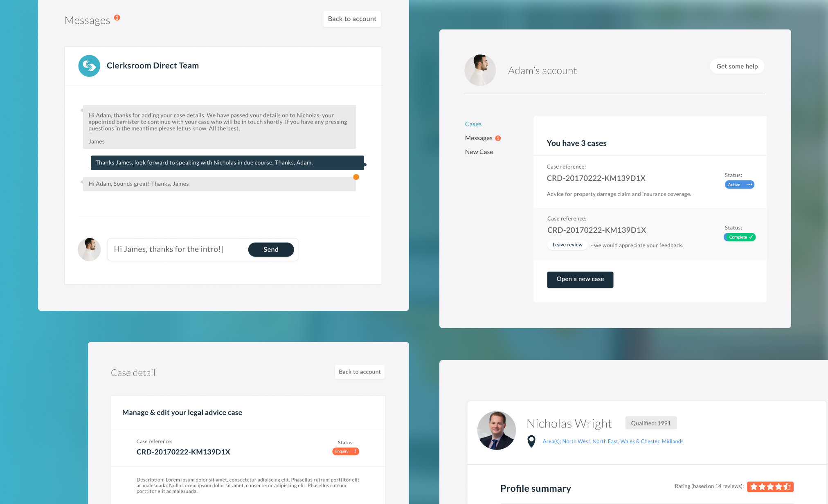Expand the Active case reference options
The height and width of the screenshot is (504, 828).
click(749, 184)
